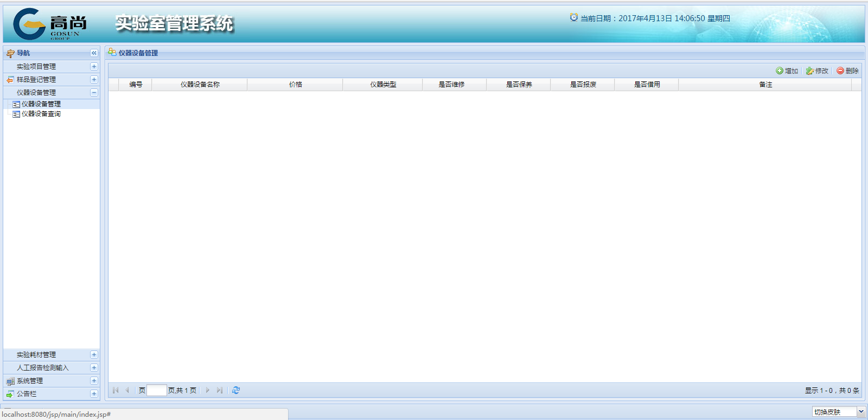Click the Modify (修改) button
The width and height of the screenshot is (868, 420).
pyautogui.click(x=818, y=71)
